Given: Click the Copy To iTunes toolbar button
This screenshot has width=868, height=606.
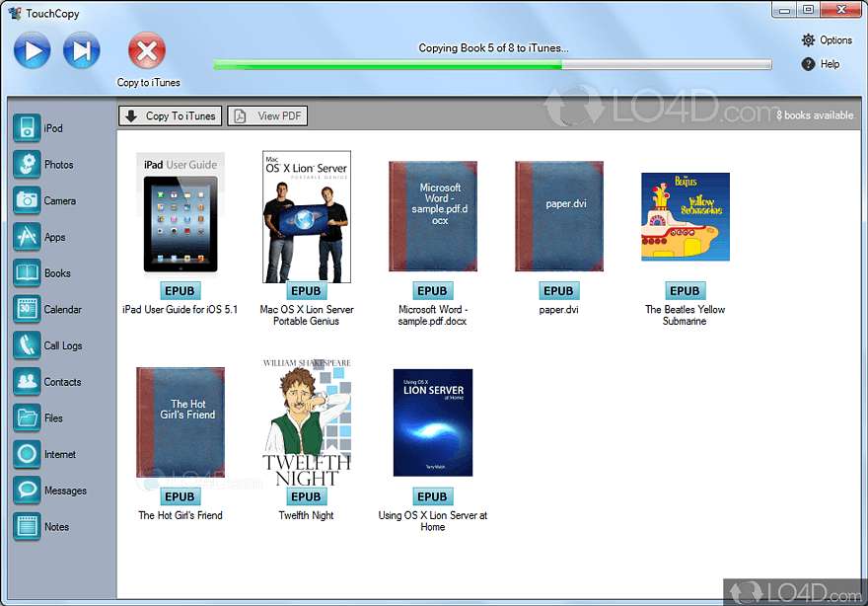Looking at the screenshot, I should point(170,115).
